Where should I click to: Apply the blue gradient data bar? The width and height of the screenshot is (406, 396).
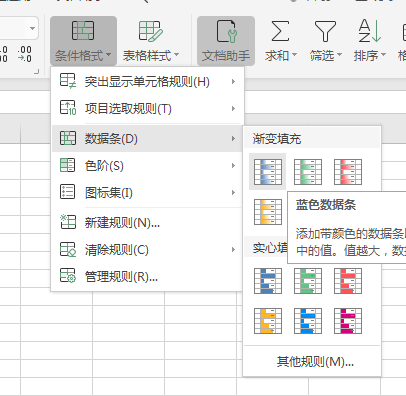(x=268, y=172)
